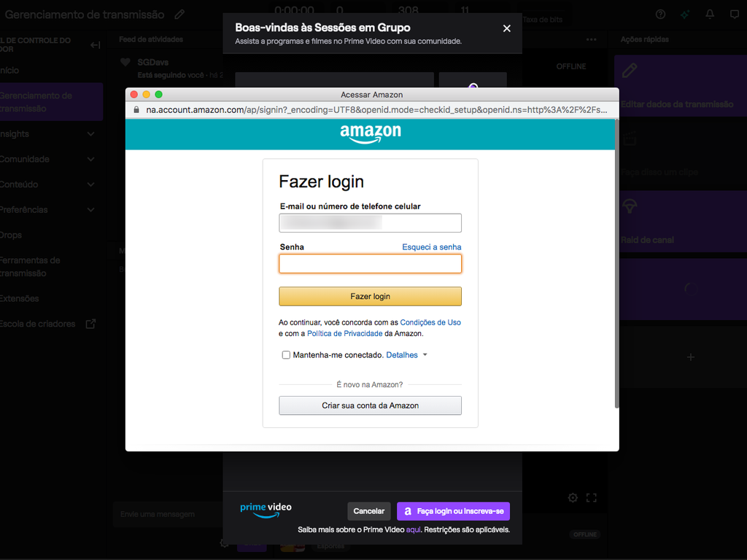Click the E-mail ou número de telefone field
Image resolution: width=747 pixels, height=560 pixels.
pos(370,223)
